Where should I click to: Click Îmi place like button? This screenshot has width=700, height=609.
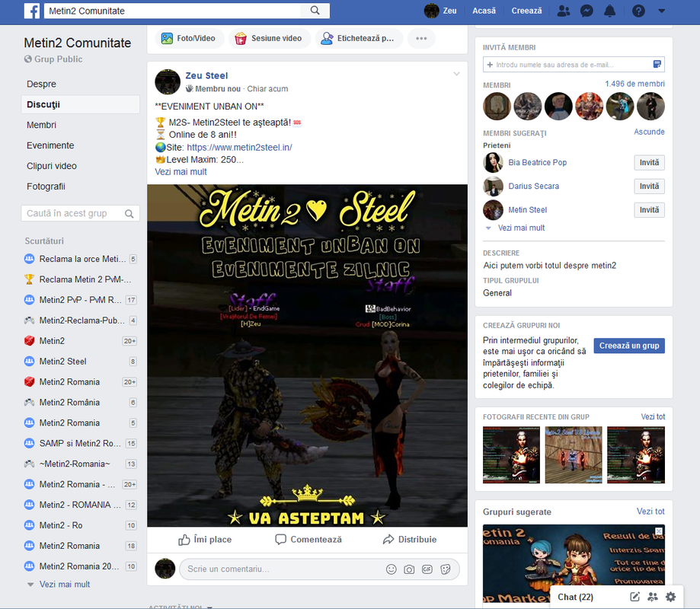click(x=205, y=540)
